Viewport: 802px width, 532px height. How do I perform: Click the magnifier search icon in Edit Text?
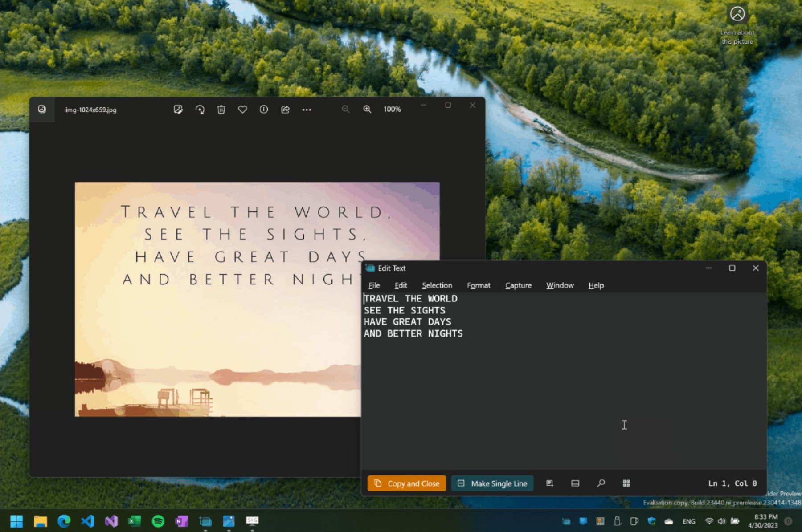click(x=601, y=483)
